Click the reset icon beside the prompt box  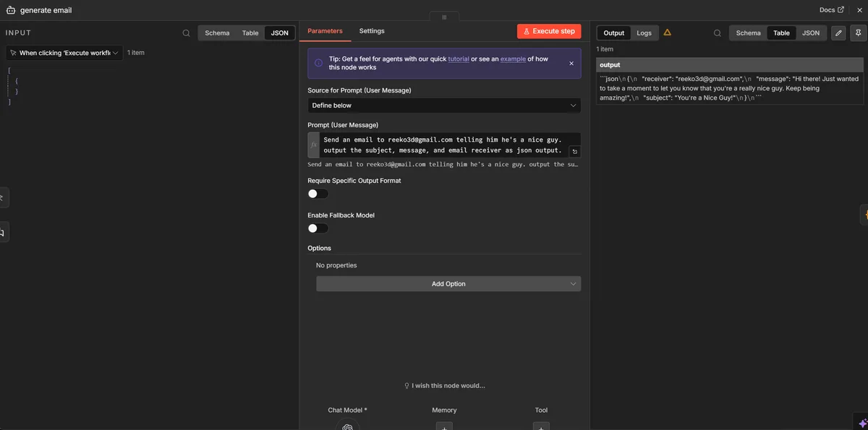[573, 150]
